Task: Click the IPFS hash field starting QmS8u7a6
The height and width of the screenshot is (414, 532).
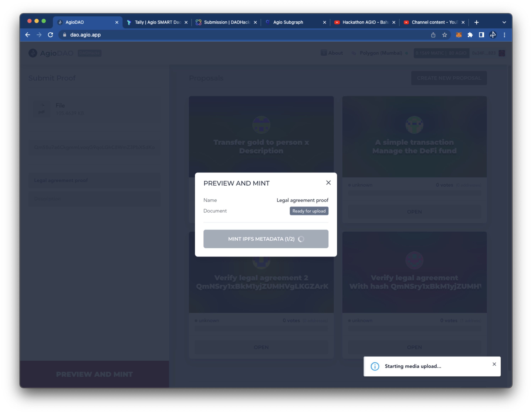Action: 94,147
